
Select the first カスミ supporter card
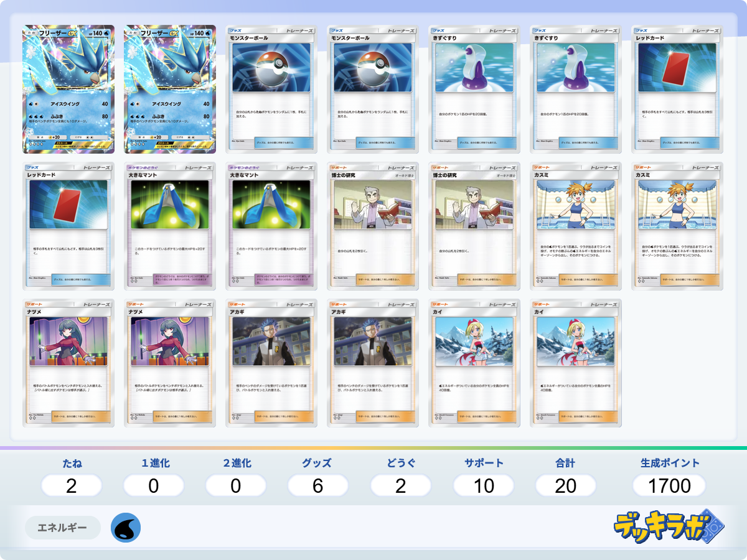[576, 226]
